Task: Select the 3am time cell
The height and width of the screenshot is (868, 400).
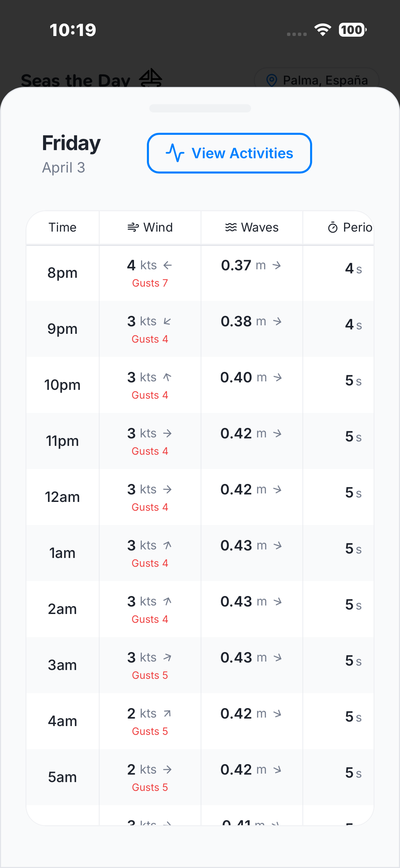Action: tap(62, 665)
